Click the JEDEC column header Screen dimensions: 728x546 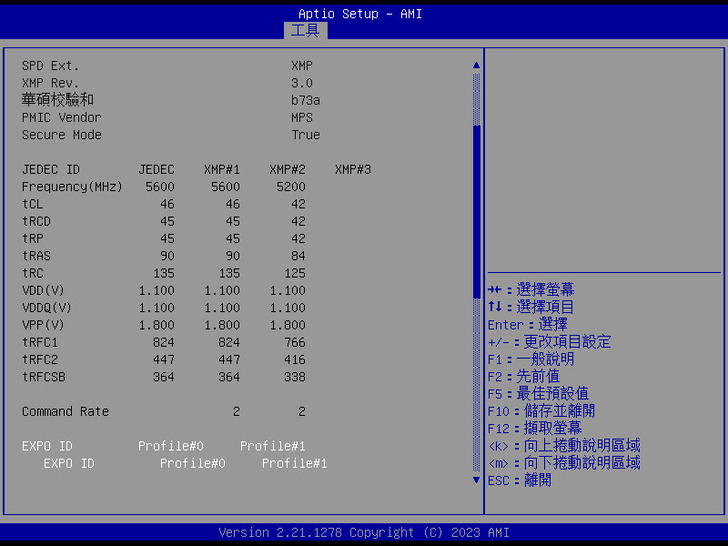point(156,169)
